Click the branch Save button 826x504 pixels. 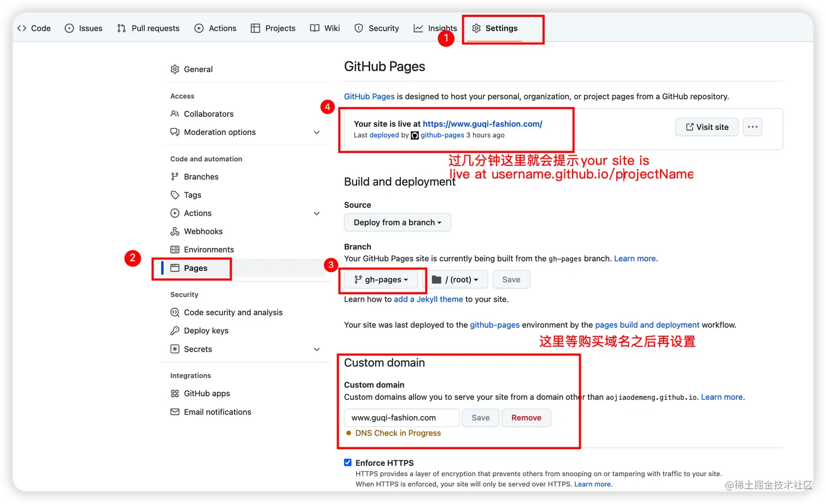coord(511,280)
